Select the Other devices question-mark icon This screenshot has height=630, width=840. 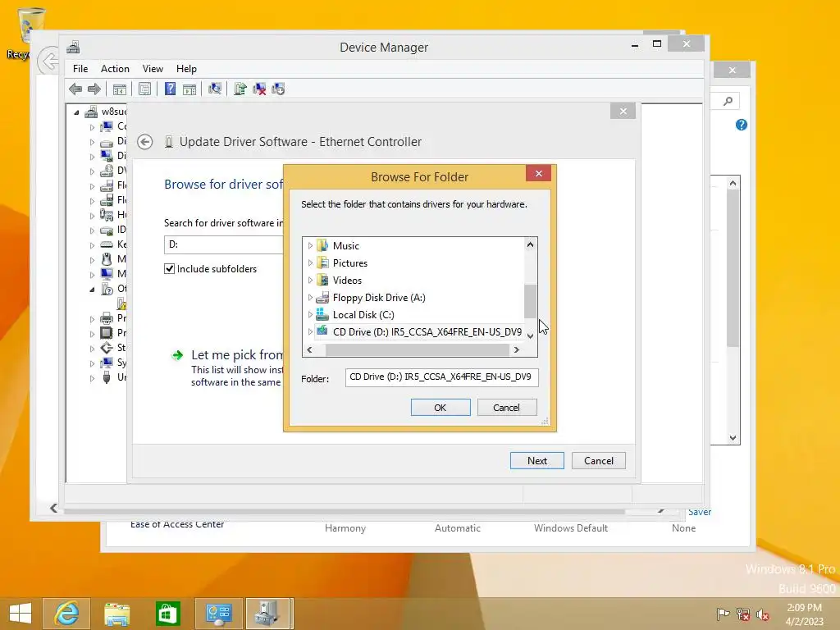click(x=107, y=289)
